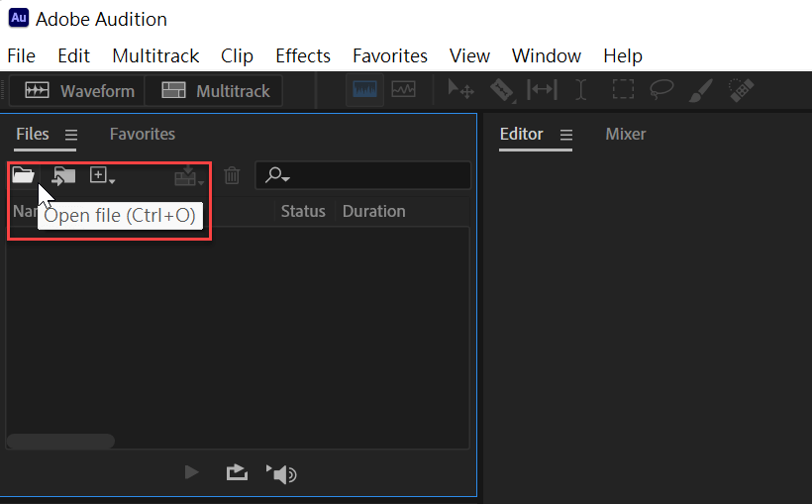This screenshot has width=812, height=504.
Task: Open the View menu
Action: 469,55
